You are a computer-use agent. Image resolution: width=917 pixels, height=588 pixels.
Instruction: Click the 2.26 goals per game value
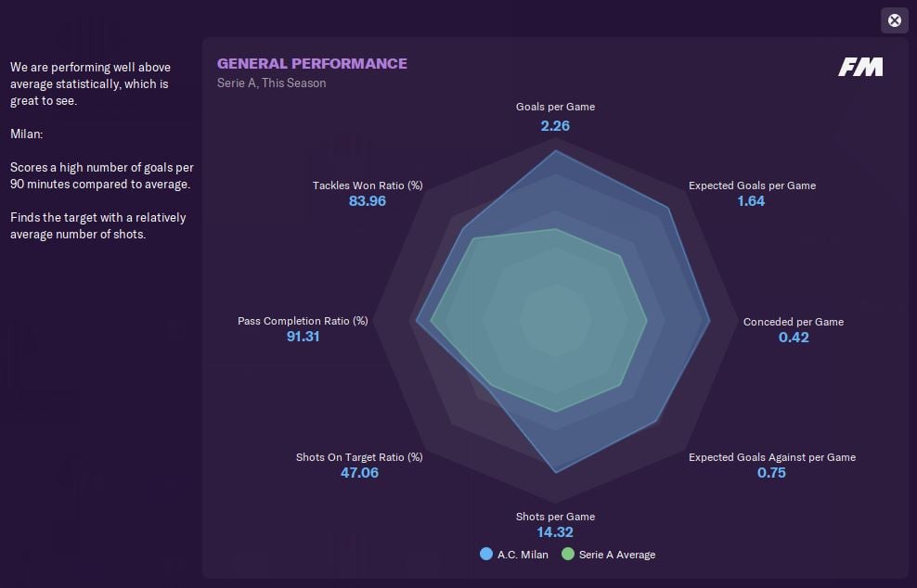coord(555,125)
